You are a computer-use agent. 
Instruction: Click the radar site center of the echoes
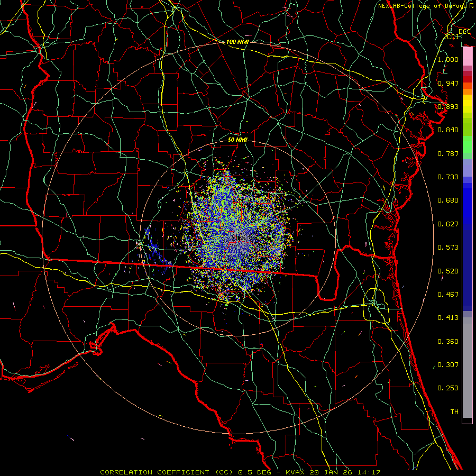240,239
